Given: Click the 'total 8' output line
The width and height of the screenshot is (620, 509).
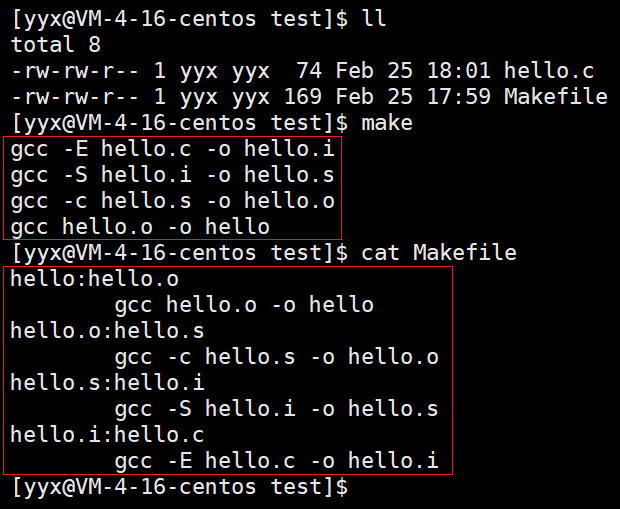Looking at the screenshot, I should click(56, 45).
